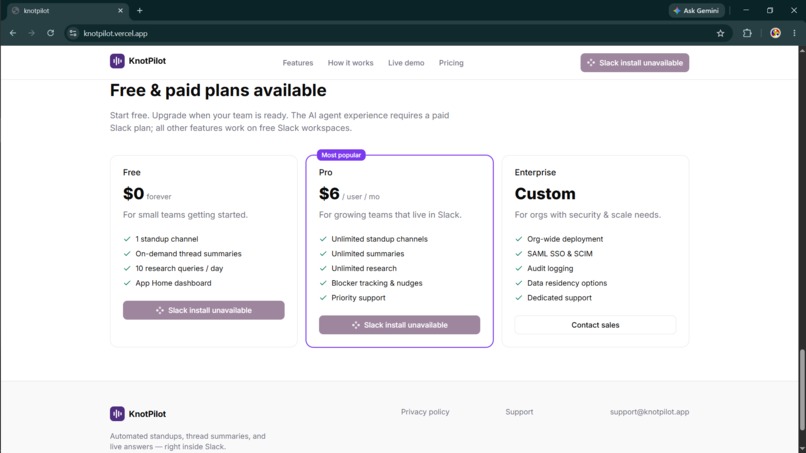806x453 pixels.
Task: Click Contact sales button
Action: (595, 325)
